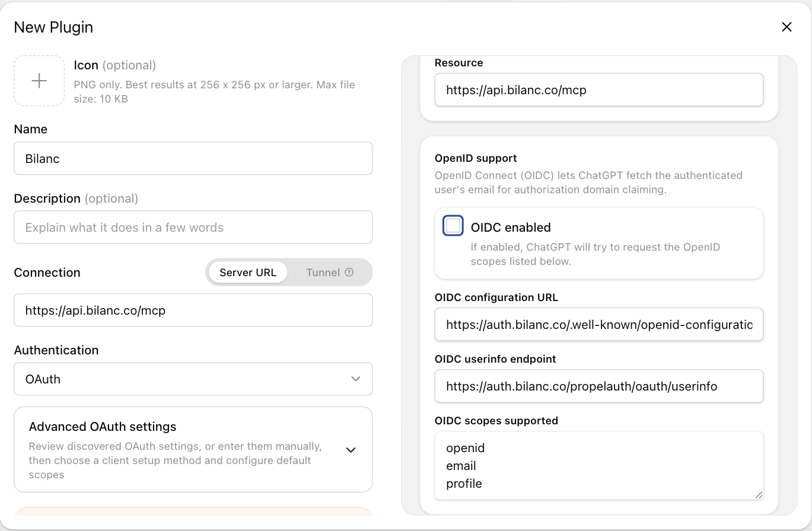Click the OIDC scopes supported textarea
The height and width of the screenshot is (531, 812).
pos(599,466)
